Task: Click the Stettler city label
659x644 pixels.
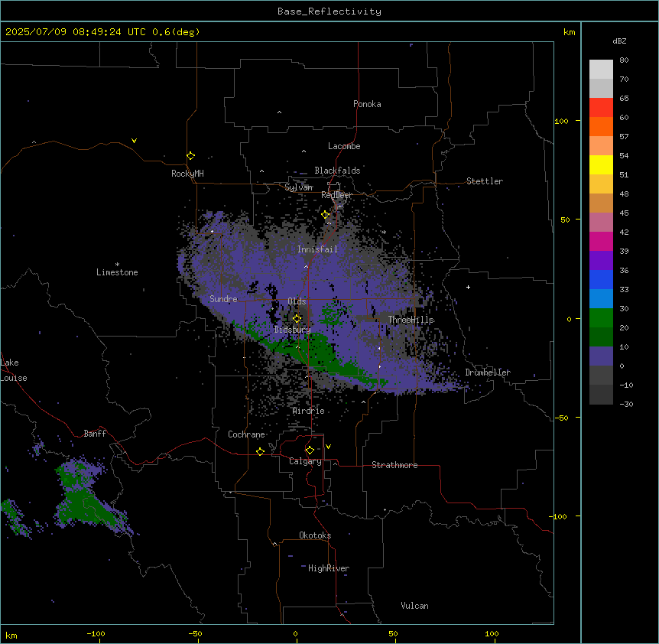Action: (485, 181)
